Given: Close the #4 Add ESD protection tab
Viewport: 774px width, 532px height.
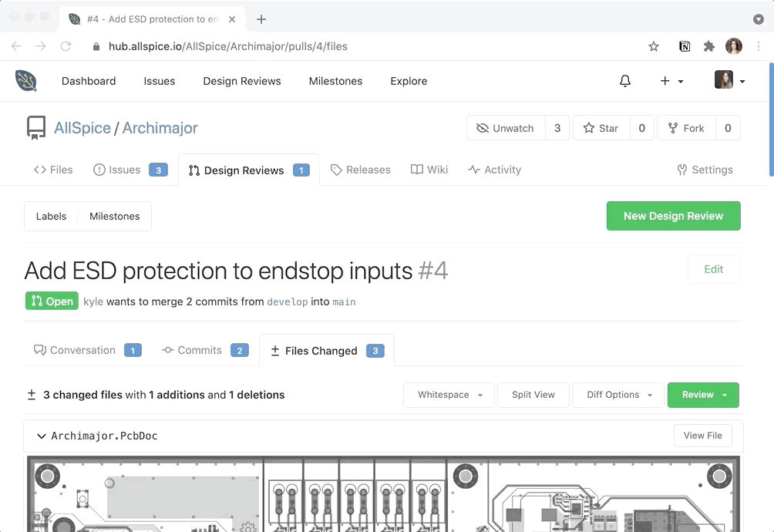Looking at the screenshot, I should [232, 19].
